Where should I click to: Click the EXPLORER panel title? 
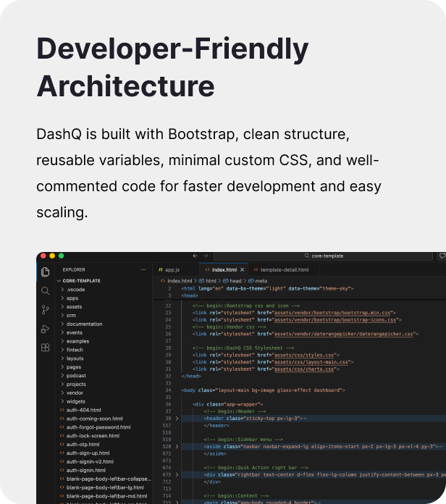pyautogui.click(x=74, y=269)
